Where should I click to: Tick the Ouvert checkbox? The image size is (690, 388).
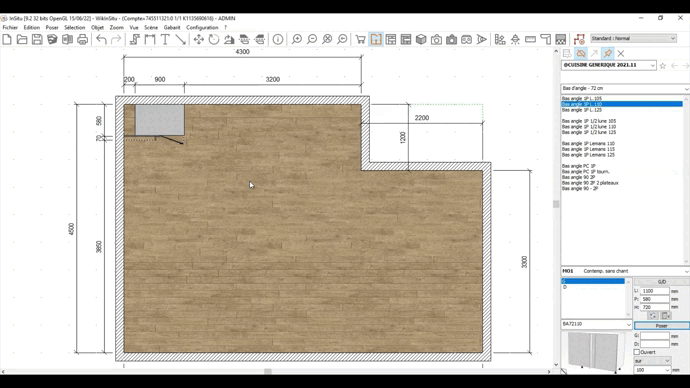pyautogui.click(x=637, y=352)
